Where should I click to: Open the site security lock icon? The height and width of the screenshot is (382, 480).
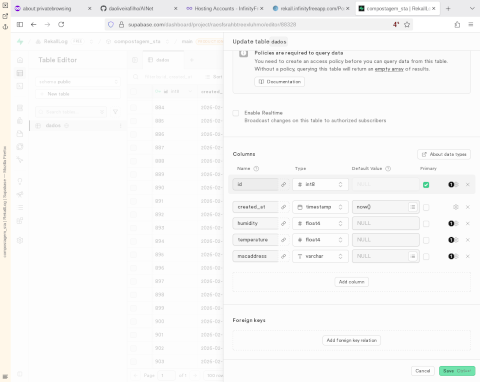click(x=122, y=24)
